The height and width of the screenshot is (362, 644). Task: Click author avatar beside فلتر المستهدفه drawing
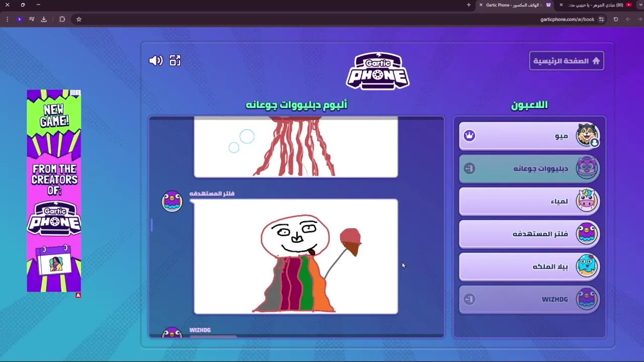(x=172, y=201)
